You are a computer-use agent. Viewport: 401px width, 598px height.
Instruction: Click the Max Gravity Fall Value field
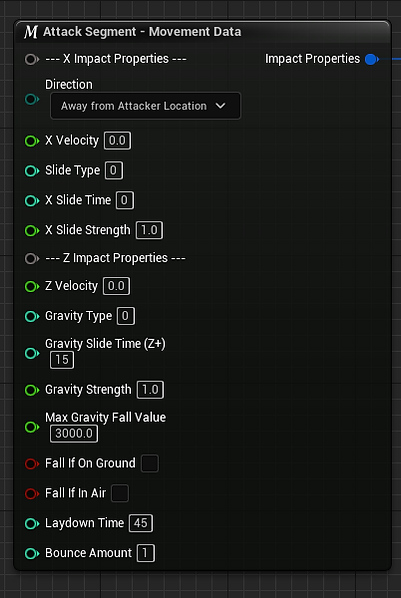click(x=74, y=434)
